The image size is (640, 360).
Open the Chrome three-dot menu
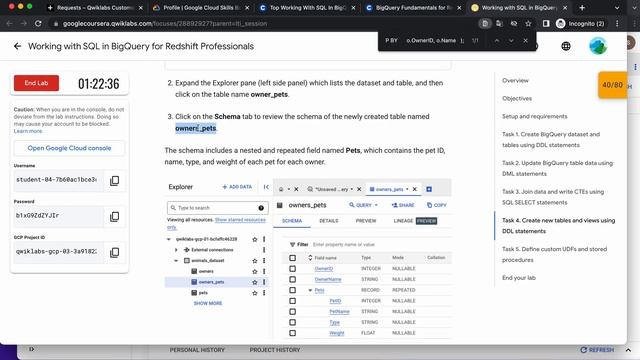coord(617,24)
